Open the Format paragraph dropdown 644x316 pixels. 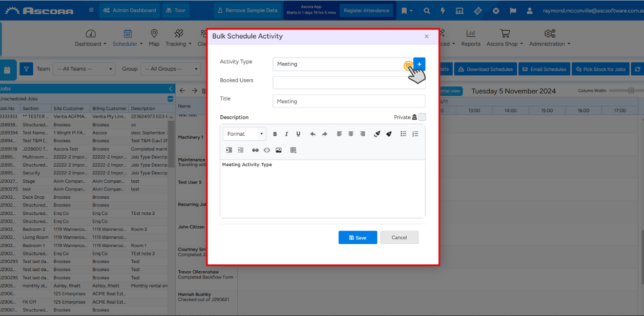(244, 134)
